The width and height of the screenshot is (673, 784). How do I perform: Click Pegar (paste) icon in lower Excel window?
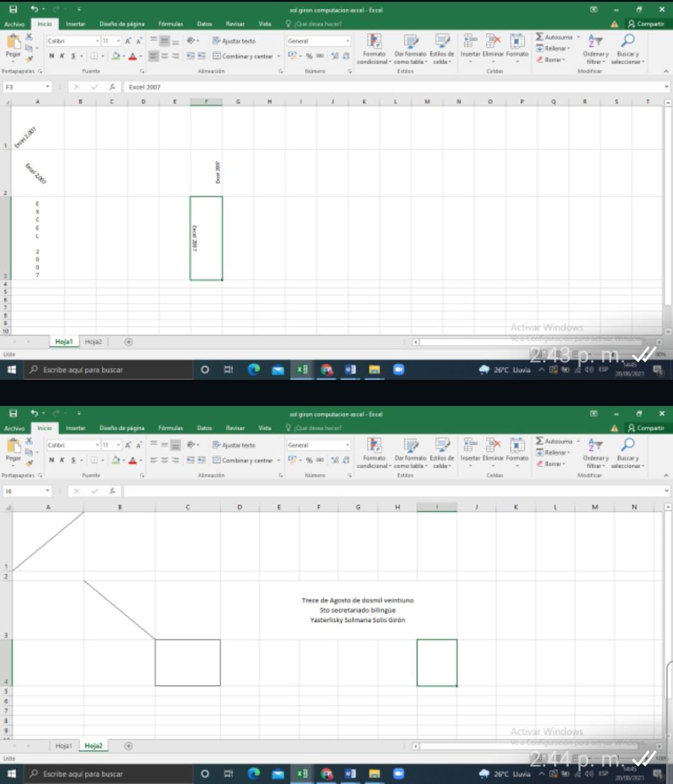point(13,446)
